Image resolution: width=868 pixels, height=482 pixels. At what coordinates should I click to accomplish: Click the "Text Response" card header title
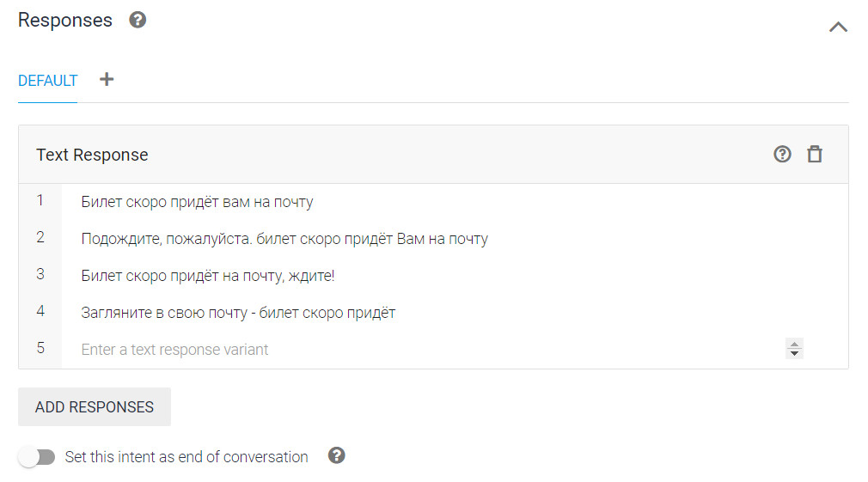(x=92, y=155)
